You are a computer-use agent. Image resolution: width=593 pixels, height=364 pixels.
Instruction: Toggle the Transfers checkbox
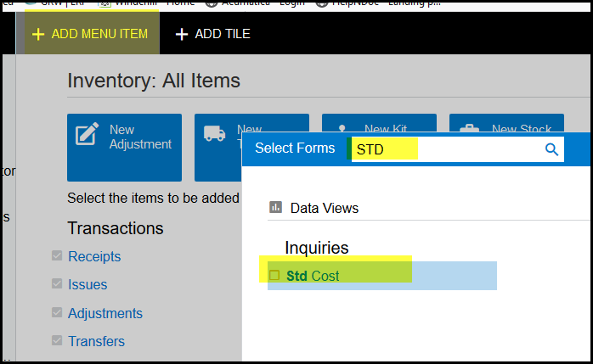click(x=57, y=341)
